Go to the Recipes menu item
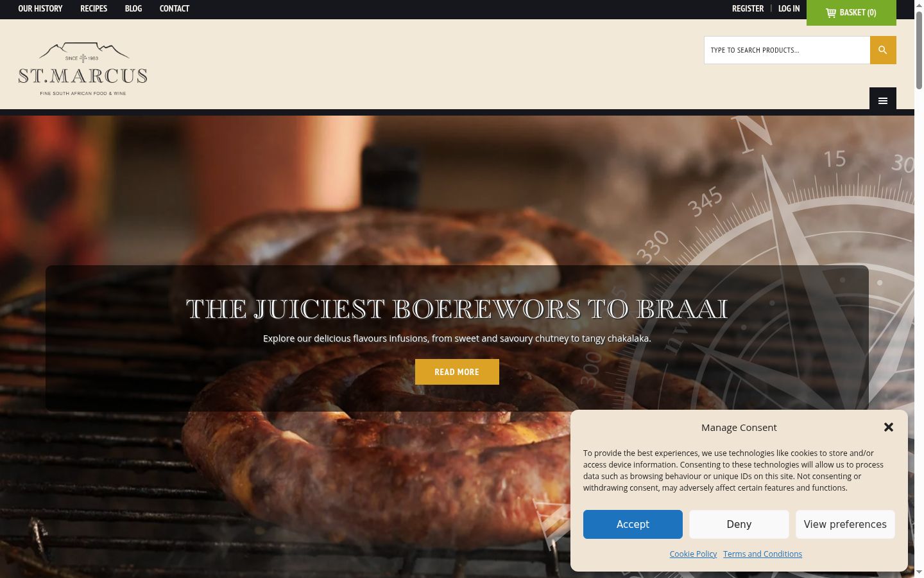 94,8
